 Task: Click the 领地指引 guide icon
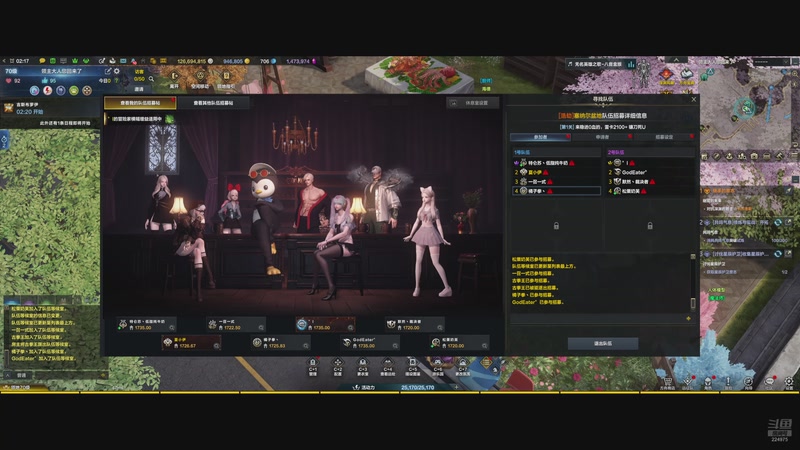coord(226,77)
